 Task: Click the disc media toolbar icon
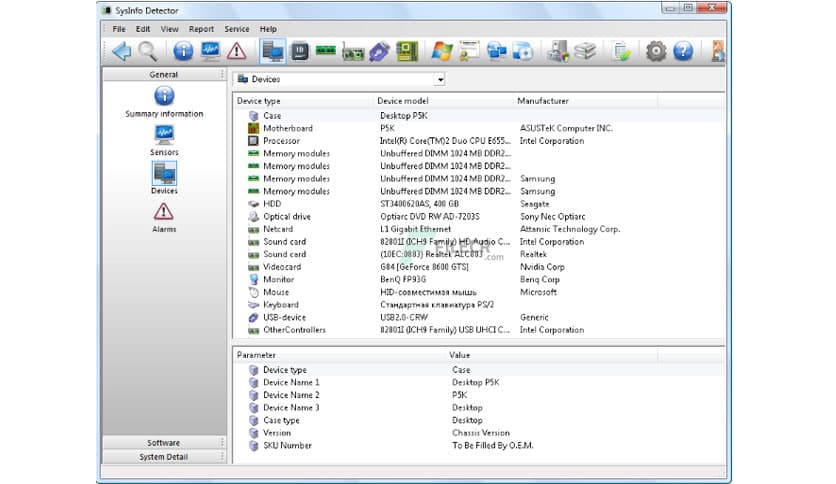point(523,51)
